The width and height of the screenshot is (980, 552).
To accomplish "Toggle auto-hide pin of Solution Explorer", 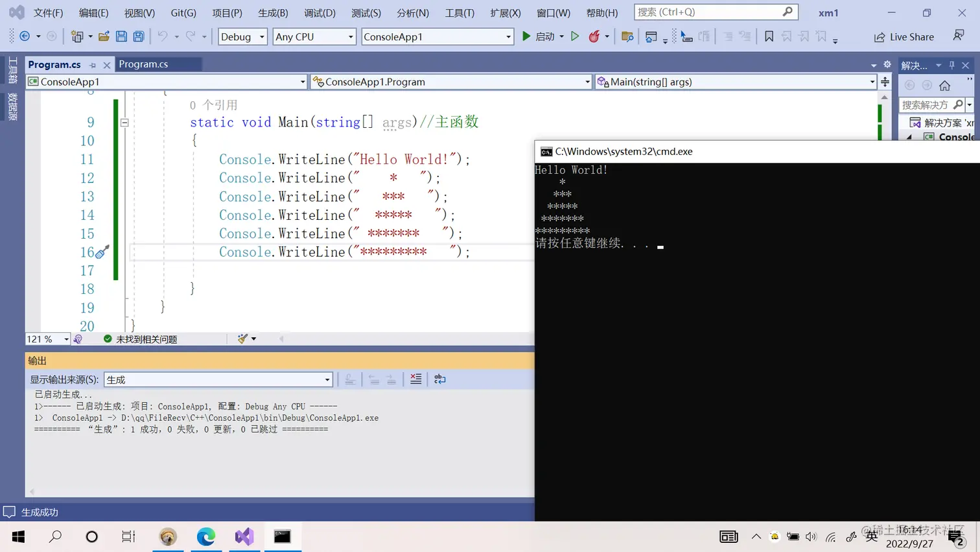I will [x=951, y=66].
